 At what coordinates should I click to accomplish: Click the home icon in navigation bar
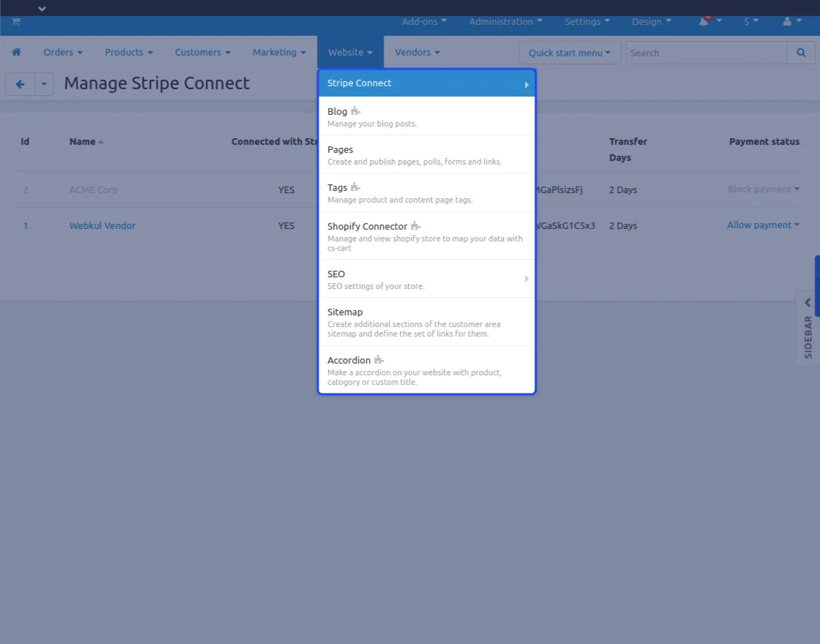pyautogui.click(x=16, y=52)
